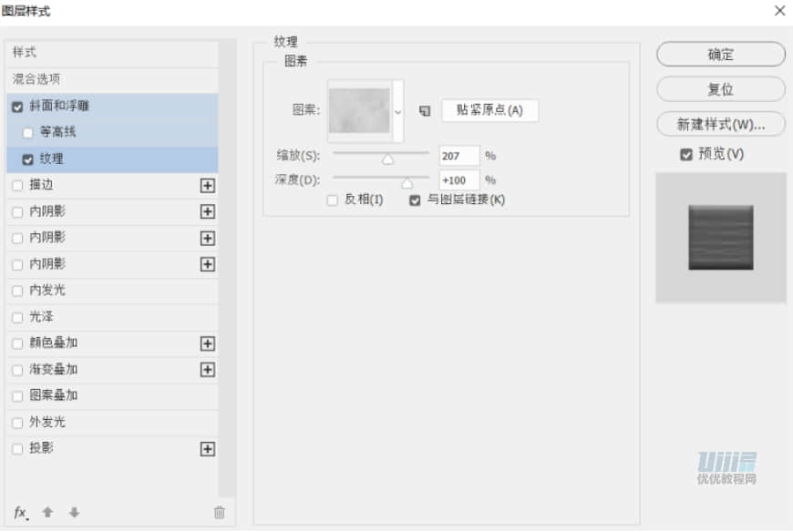
Task: Click the plus icon next to 渐变叠加
Action: click(208, 369)
